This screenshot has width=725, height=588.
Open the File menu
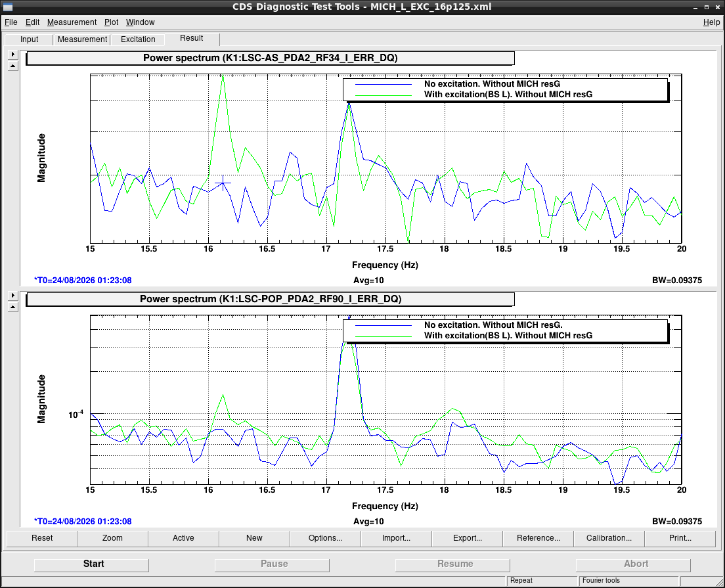(x=11, y=22)
